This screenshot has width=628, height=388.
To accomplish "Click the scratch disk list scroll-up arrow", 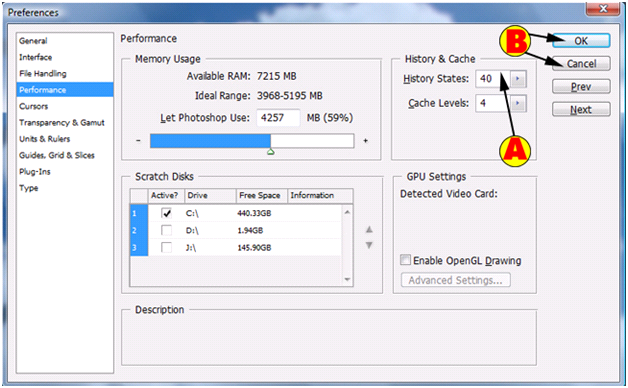I will 347,212.
